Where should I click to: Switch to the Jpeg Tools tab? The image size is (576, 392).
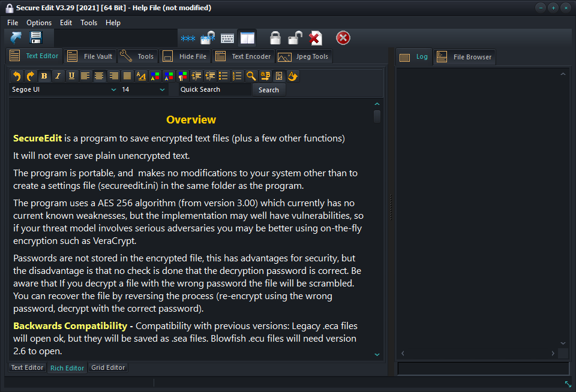click(304, 56)
